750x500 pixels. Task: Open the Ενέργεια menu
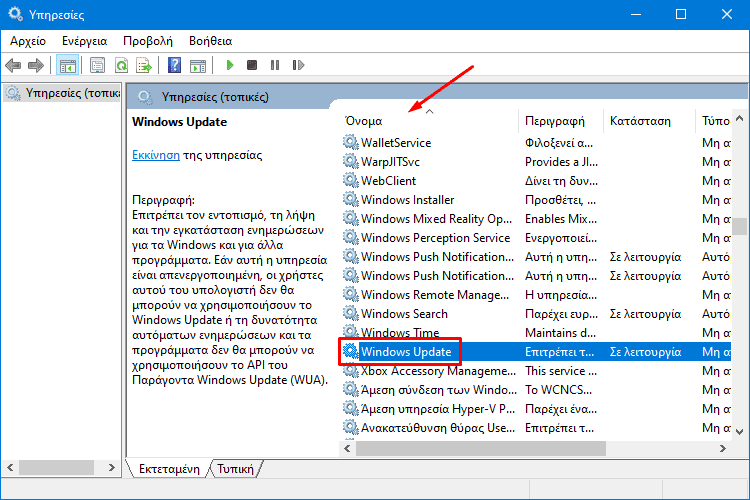point(84,41)
